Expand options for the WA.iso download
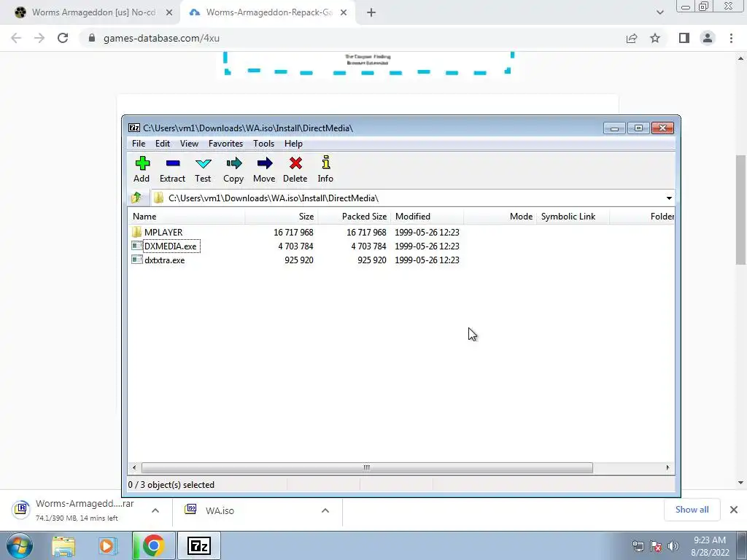The height and width of the screenshot is (560, 747). tap(325, 510)
